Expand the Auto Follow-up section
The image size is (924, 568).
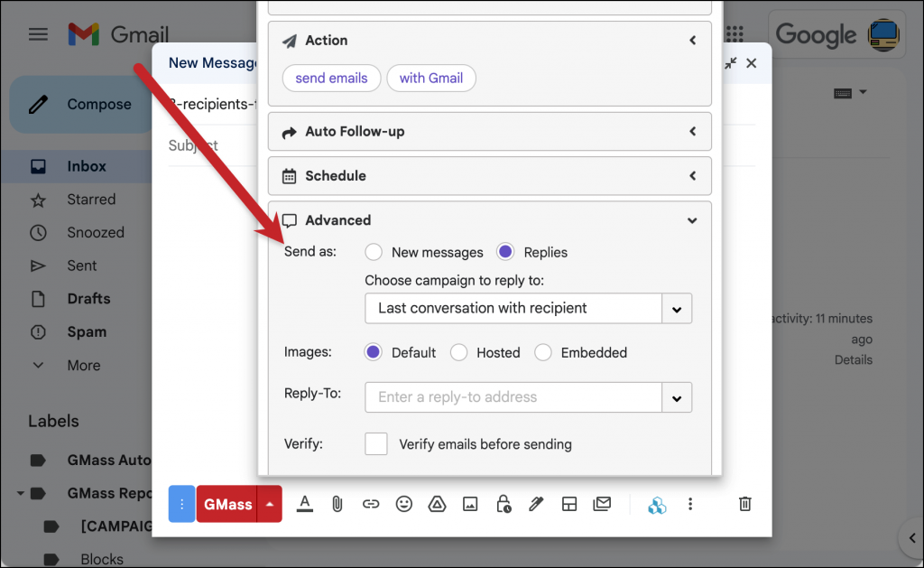490,132
